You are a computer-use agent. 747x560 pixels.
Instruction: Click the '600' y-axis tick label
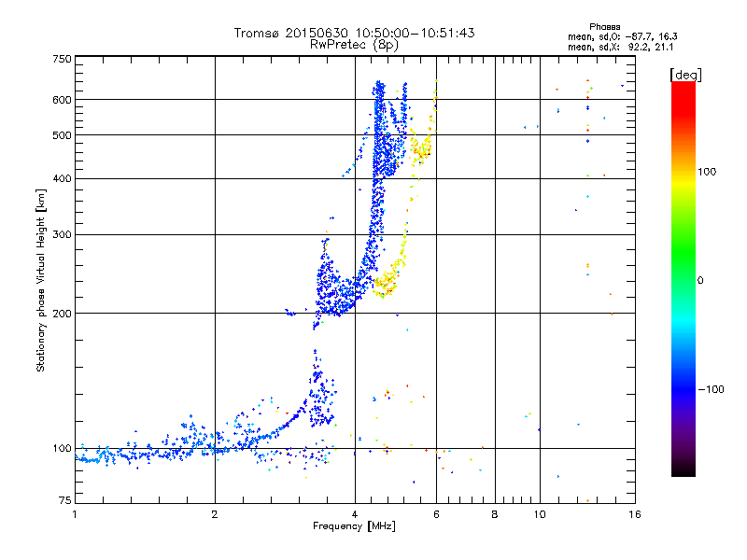point(62,100)
